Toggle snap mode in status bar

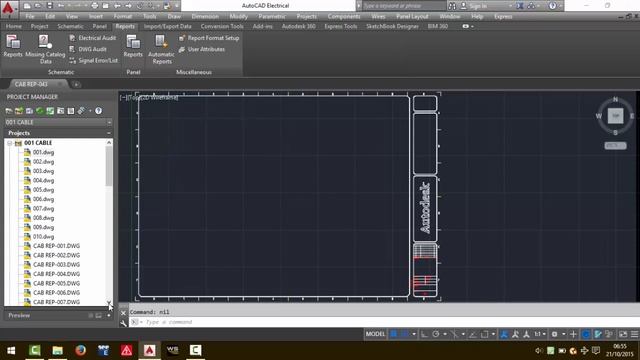pos(404,334)
